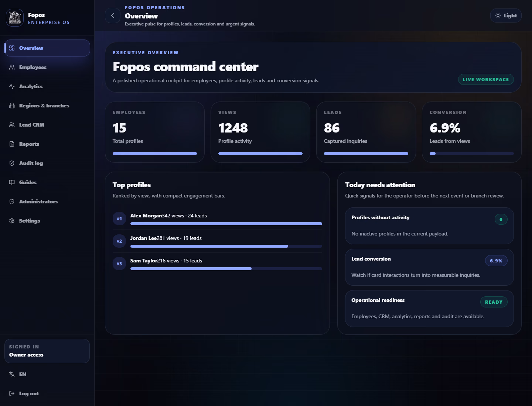Screen dimensions: 532x406
Task: Click the LIVE WORKSPACE badge
Action: pyautogui.click(x=486, y=79)
